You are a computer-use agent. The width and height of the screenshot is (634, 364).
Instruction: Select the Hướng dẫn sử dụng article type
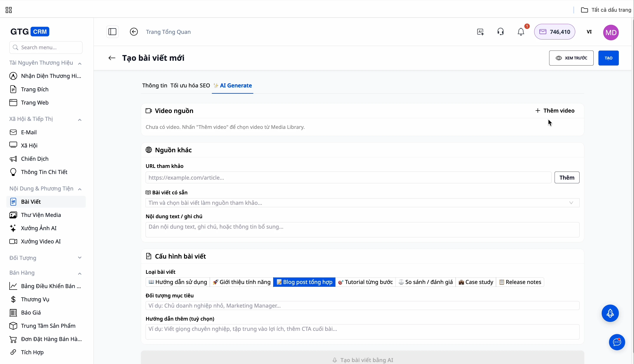(x=178, y=282)
